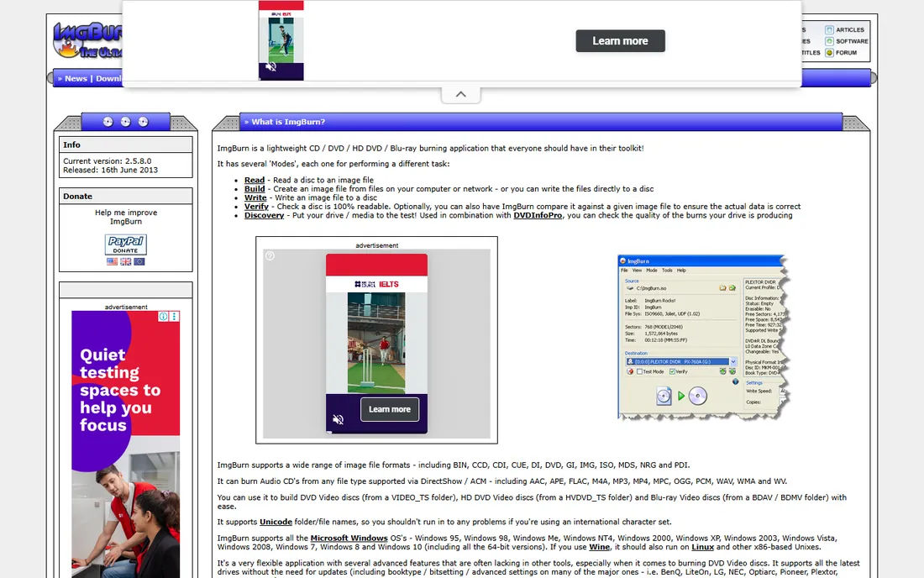Screen dimensions: 924x578
Task: Open the ARTICLES link
Action: point(850,29)
